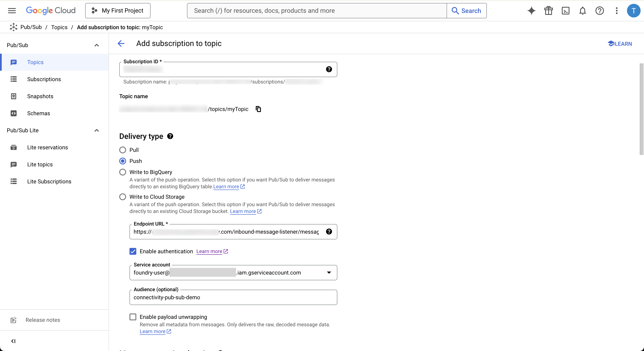Image resolution: width=644 pixels, height=351 pixels.
Task: Click the gift free trial icon
Action: coord(549,11)
